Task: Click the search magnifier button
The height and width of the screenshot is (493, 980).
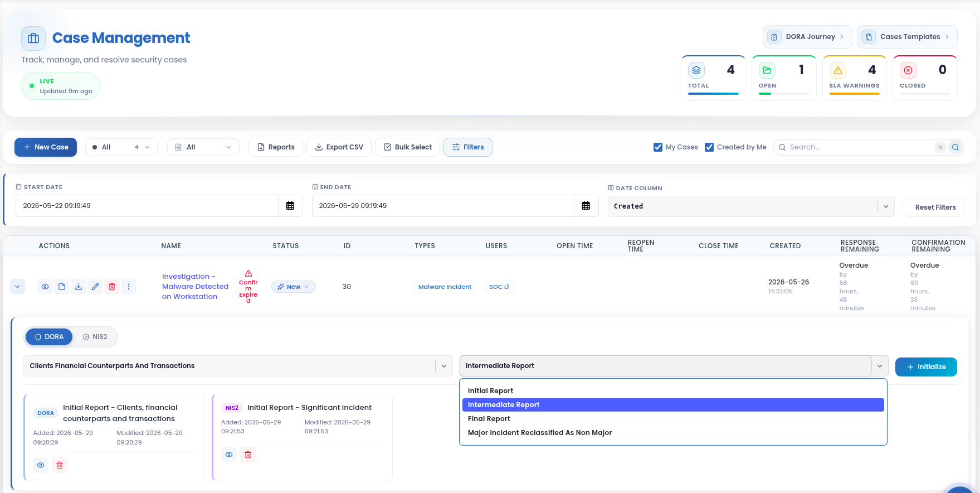Action: point(955,147)
